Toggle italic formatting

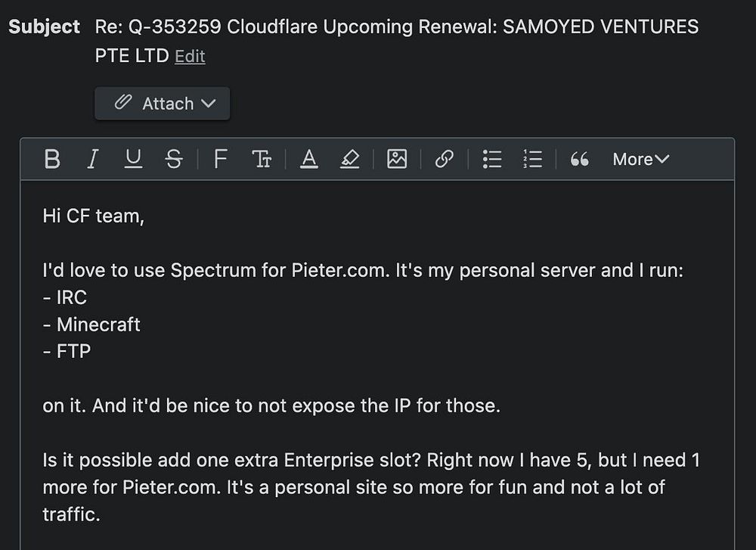[x=93, y=159]
